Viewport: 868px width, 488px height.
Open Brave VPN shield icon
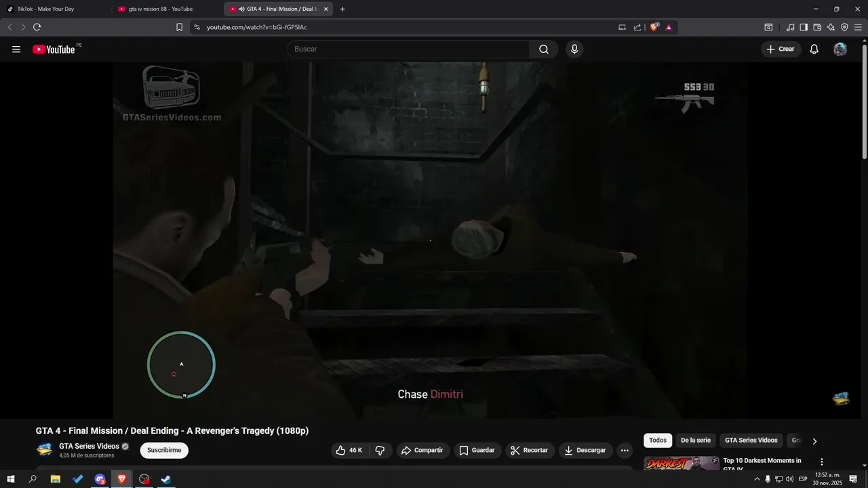click(x=844, y=27)
